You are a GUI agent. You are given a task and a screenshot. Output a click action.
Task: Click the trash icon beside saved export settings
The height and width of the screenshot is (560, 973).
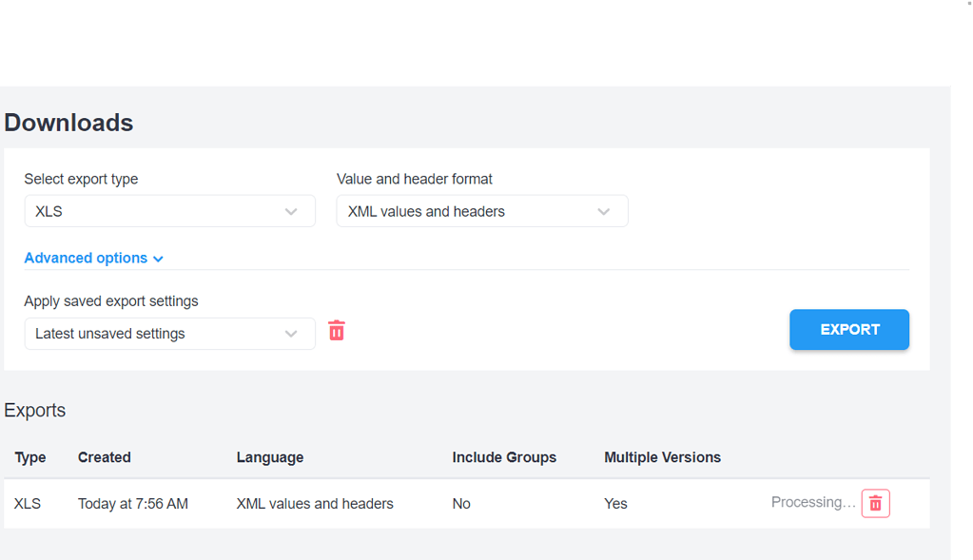point(336,329)
